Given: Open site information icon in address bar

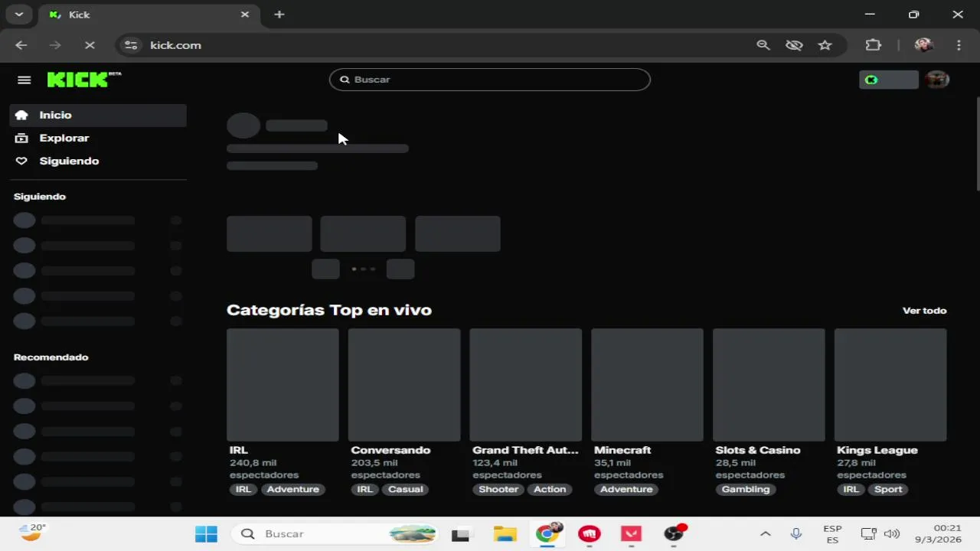Looking at the screenshot, I should coord(131,45).
